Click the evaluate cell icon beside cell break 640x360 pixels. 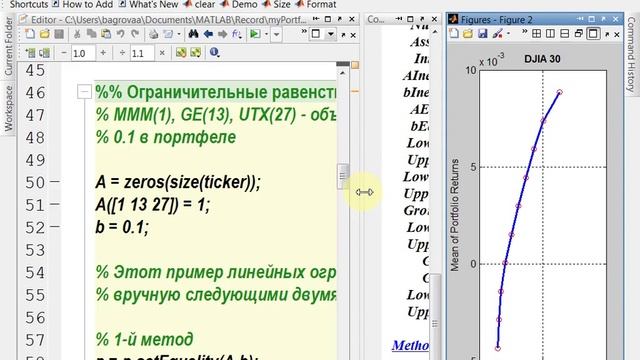pos(44,53)
